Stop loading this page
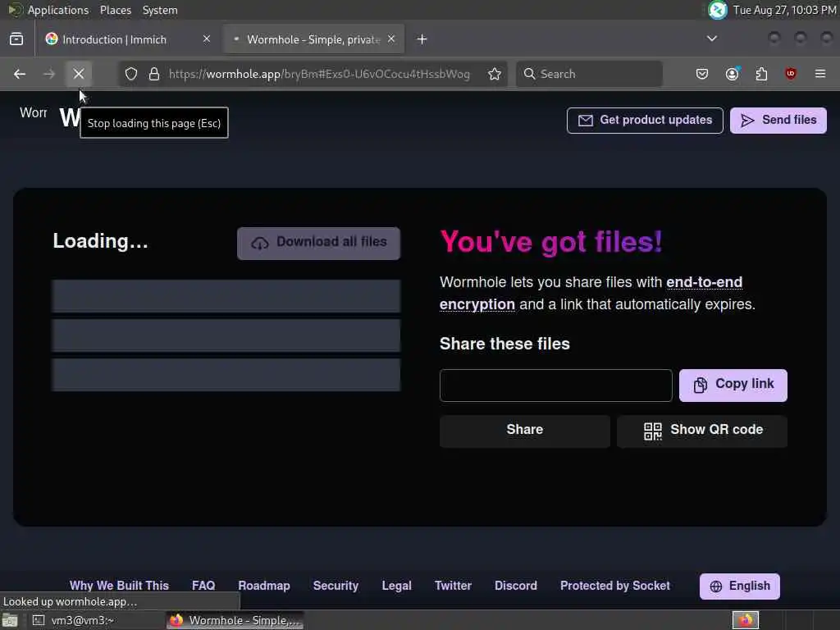840x630 pixels. [79, 74]
